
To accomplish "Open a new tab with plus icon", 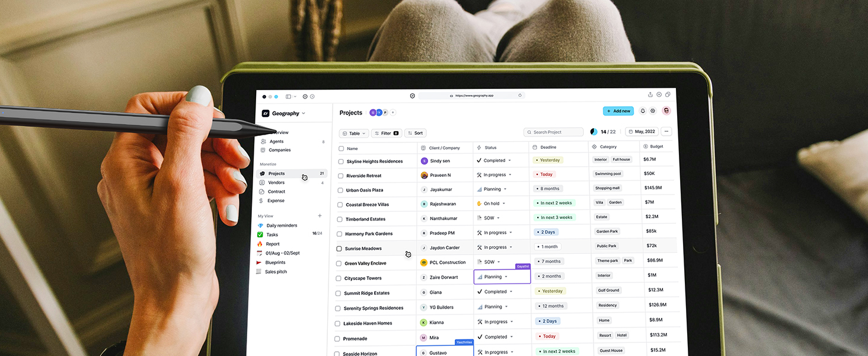I will (x=659, y=94).
